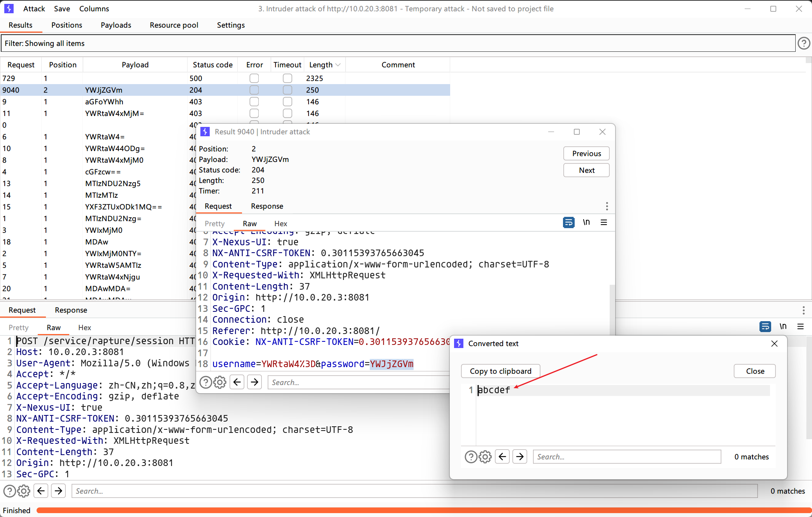
Task: Click Copy to clipboard button
Action: click(x=500, y=371)
